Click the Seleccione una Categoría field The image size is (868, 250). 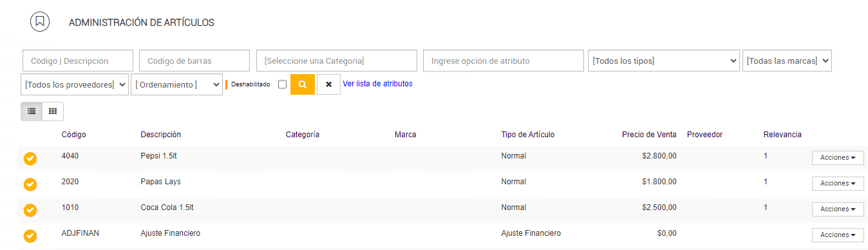(337, 61)
